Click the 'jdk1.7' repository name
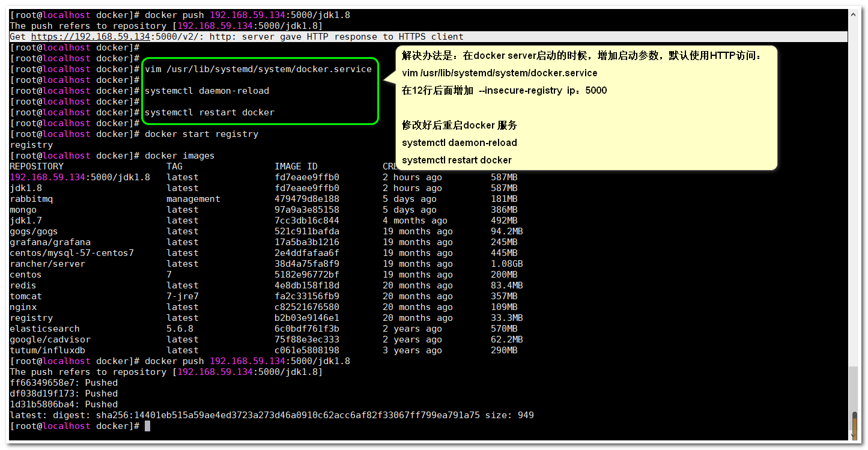Viewport: 868px width, 450px height. pos(26,220)
